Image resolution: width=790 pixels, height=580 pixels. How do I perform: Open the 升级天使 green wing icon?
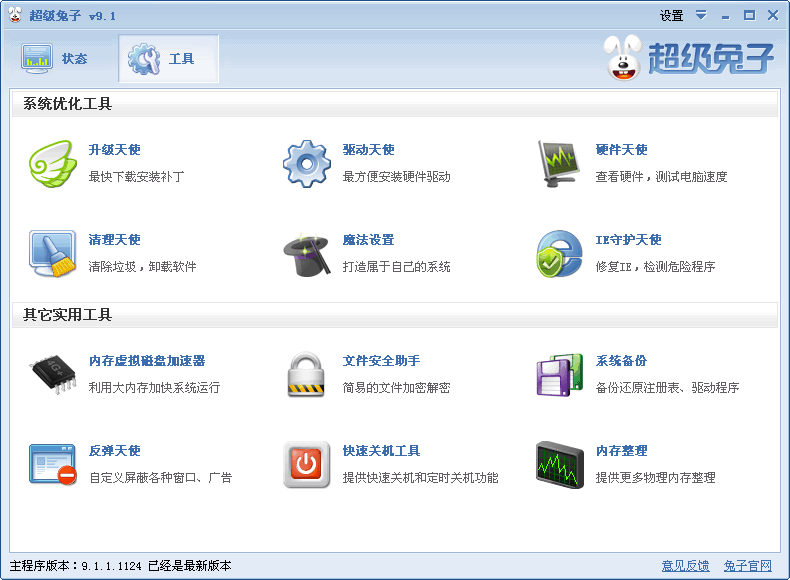click(x=53, y=164)
